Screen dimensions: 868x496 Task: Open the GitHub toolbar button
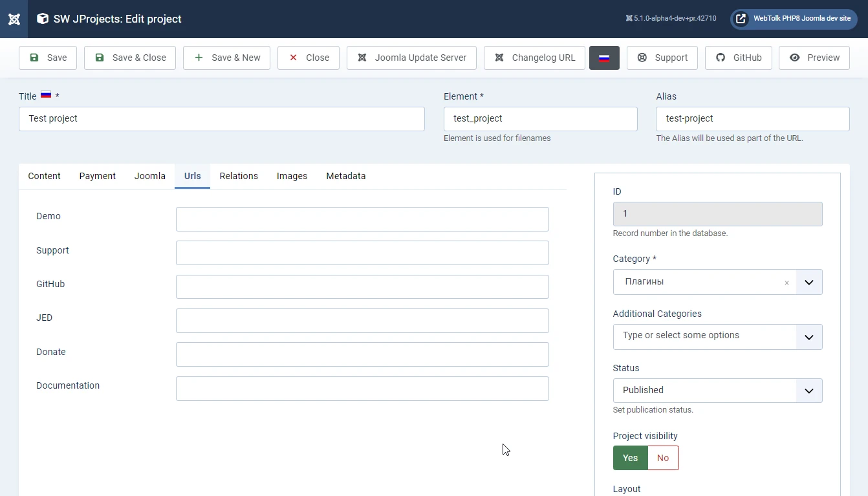click(739, 58)
